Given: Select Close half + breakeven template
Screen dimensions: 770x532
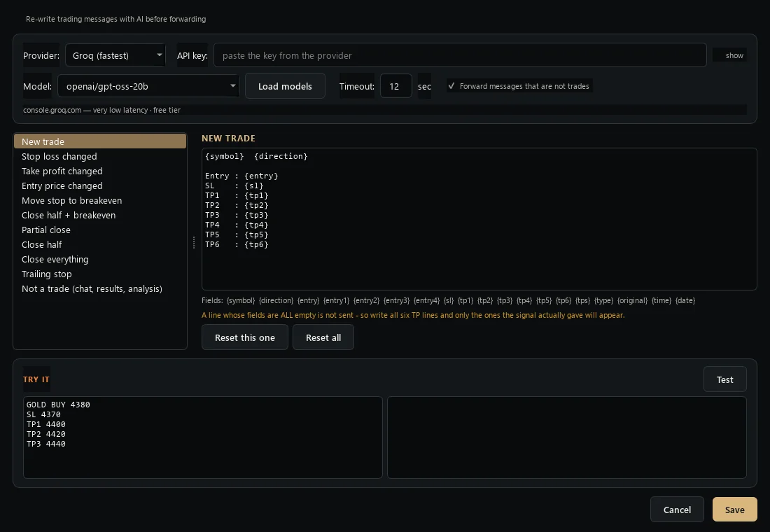Looking at the screenshot, I should tap(99, 215).
